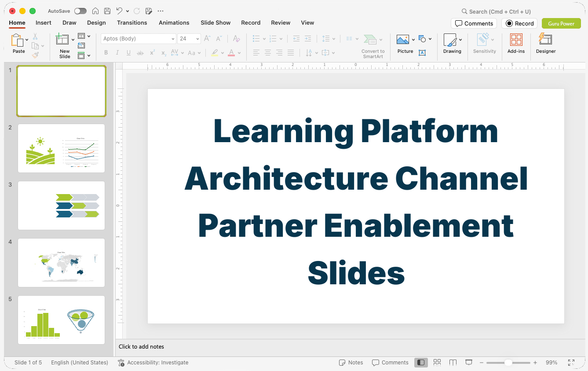The image size is (588, 371).
Task: Select Normal view button in status bar
Action: [x=421, y=362]
